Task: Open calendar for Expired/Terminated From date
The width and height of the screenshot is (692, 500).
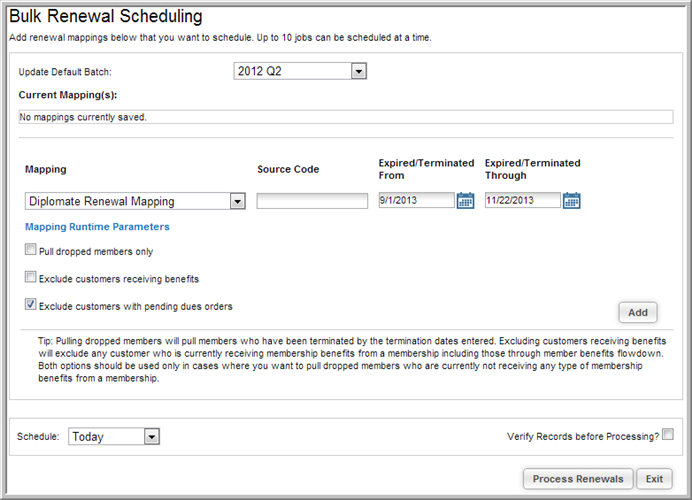Action: click(x=465, y=201)
